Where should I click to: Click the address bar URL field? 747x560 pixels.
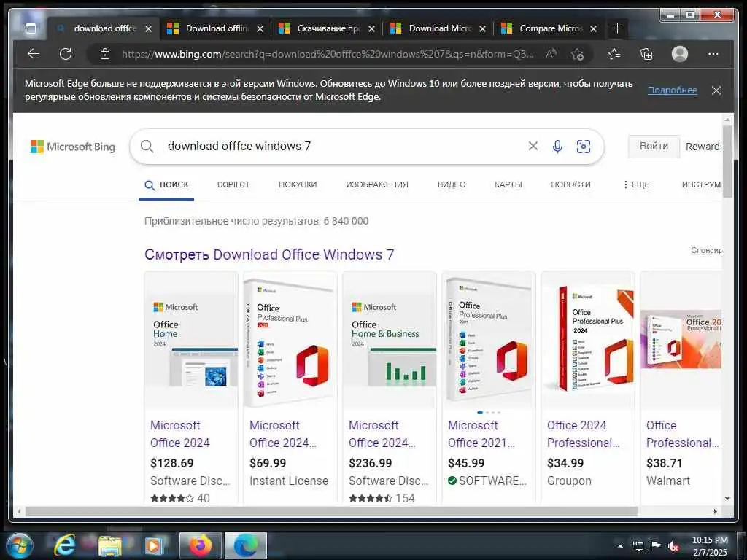[328, 54]
